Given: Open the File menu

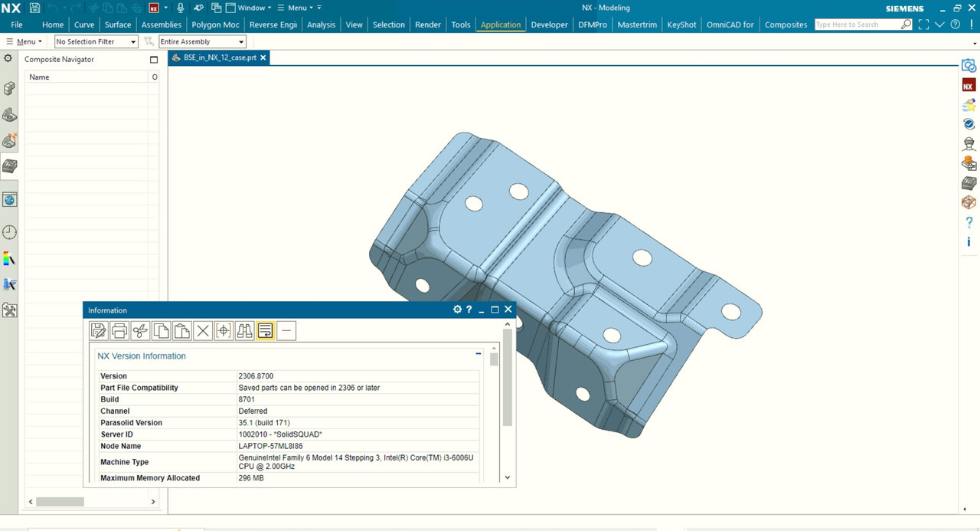Looking at the screenshot, I should click(17, 25).
